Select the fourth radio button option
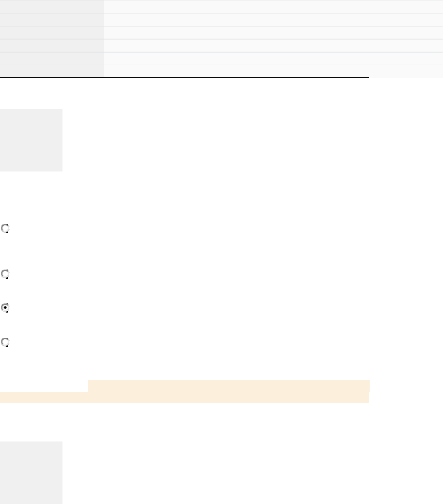The height and width of the screenshot is (504, 443). pyautogui.click(x=5, y=343)
